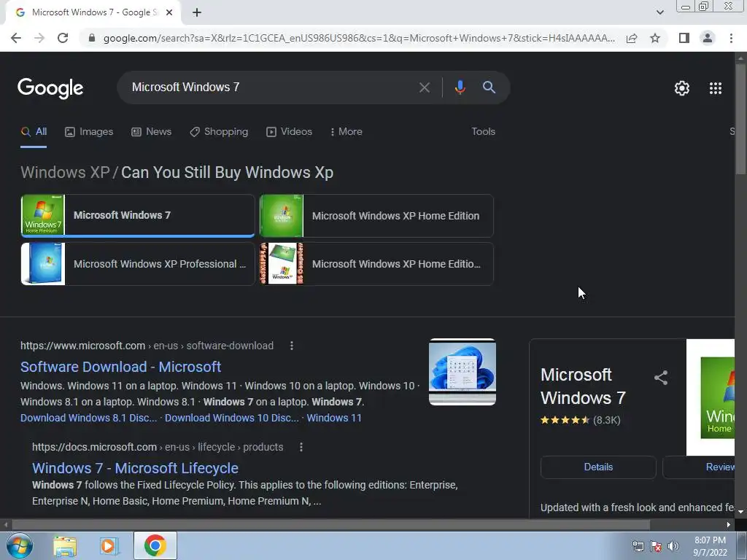
Task: Click the address bar URL
Action: click(x=359, y=38)
